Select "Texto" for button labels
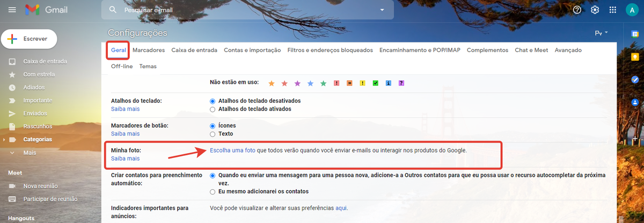 213,134
